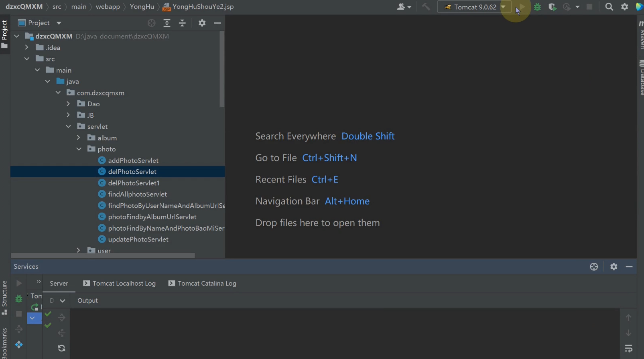The width and height of the screenshot is (644, 359).
Task: Open Search Everywhere magnifier icon
Action: tap(609, 7)
